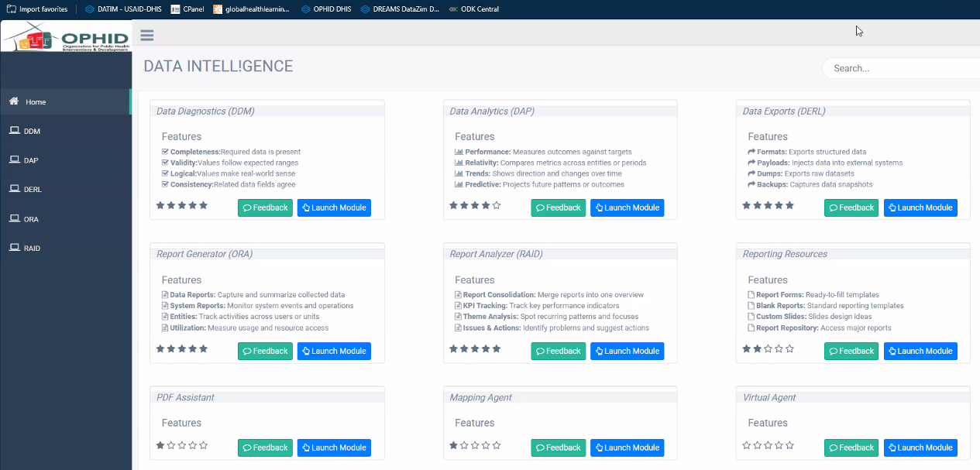
Task: Click the Backups share-arrow icon in DERL
Action: click(x=751, y=184)
